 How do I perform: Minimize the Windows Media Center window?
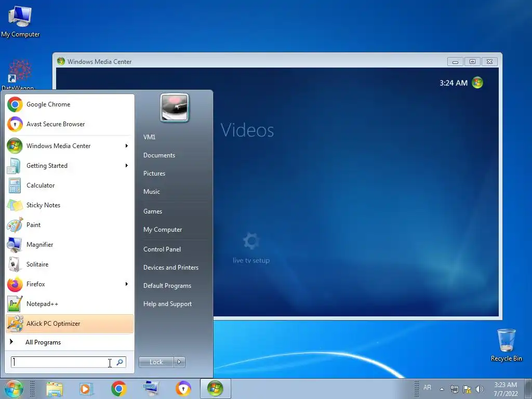(455, 62)
